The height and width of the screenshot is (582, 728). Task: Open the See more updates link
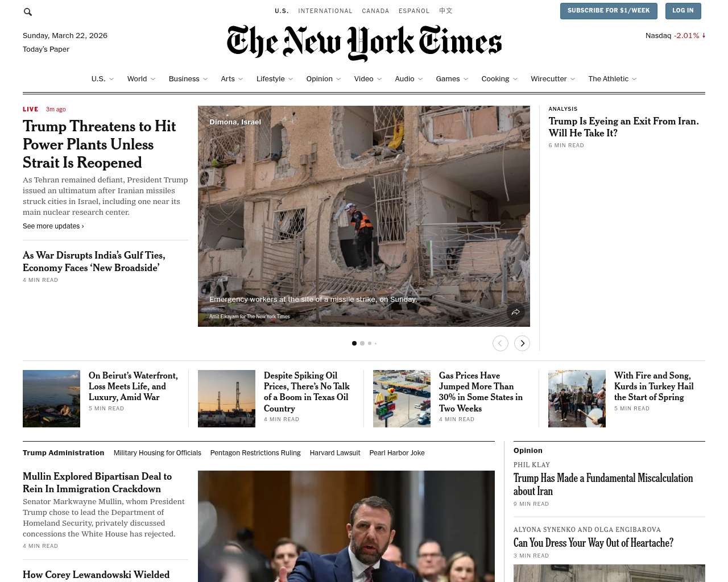tap(53, 226)
